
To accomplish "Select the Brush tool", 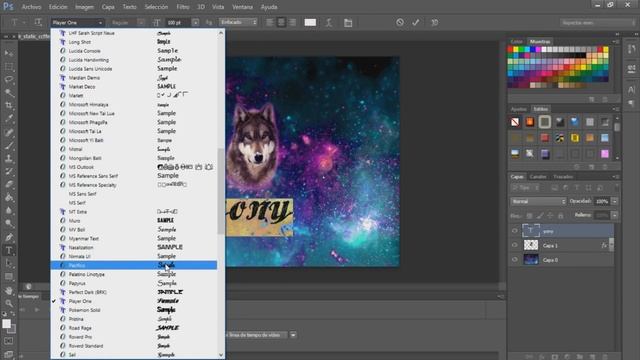I will pos(9,145).
